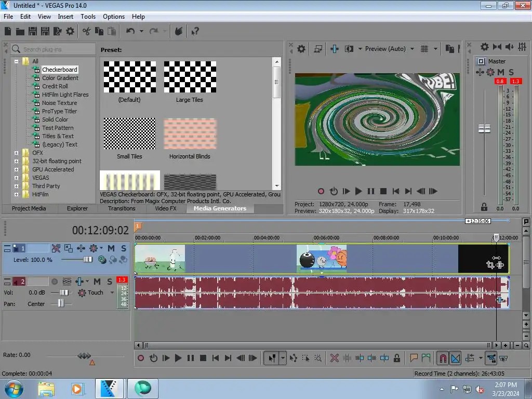Solo video track 1

[x=124, y=249]
